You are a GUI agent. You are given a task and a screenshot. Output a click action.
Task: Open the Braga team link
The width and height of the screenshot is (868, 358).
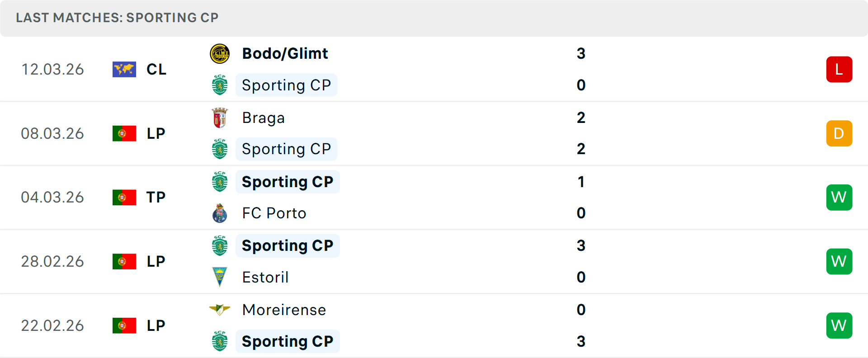tap(263, 118)
